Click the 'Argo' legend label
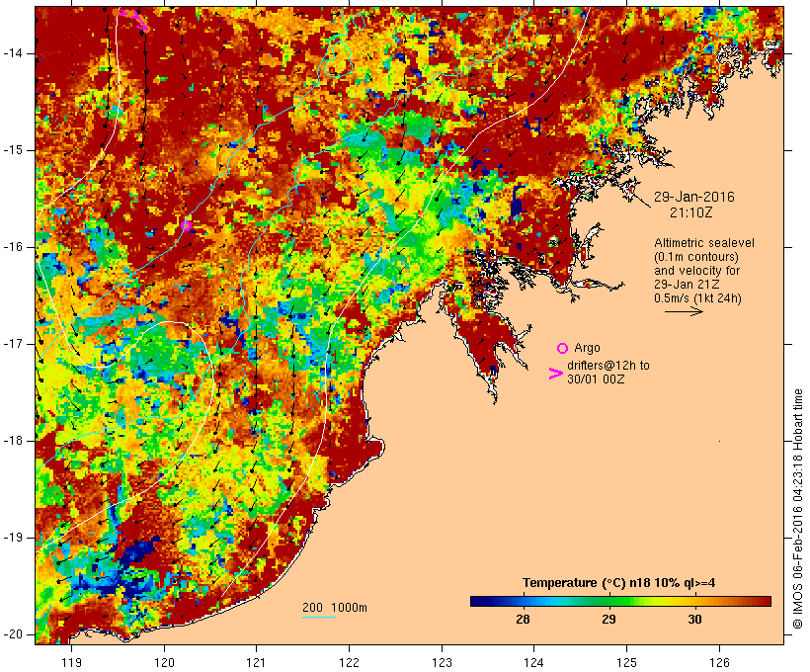This screenshot has height=672, width=810. (x=587, y=348)
